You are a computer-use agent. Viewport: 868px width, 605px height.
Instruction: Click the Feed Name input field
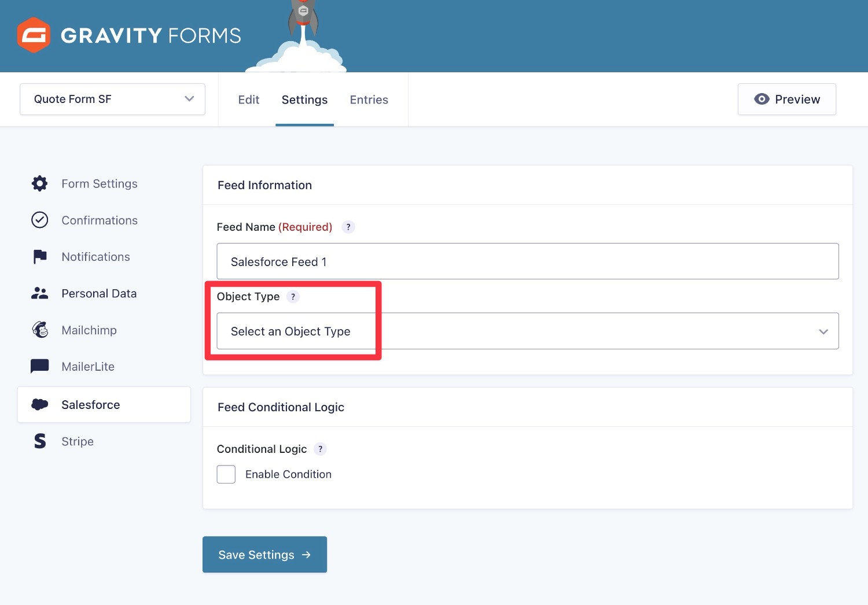[x=528, y=261]
